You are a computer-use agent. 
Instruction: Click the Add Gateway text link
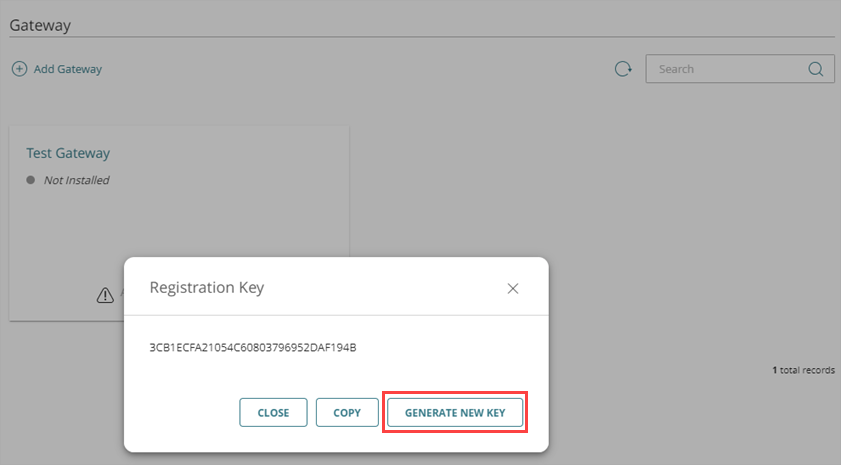click(68, 69)
